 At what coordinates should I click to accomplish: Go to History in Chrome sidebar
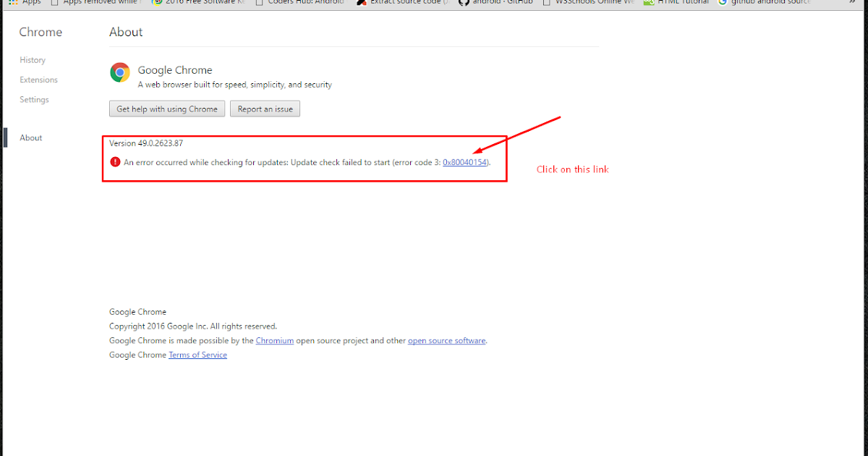(x=33, y=60)
